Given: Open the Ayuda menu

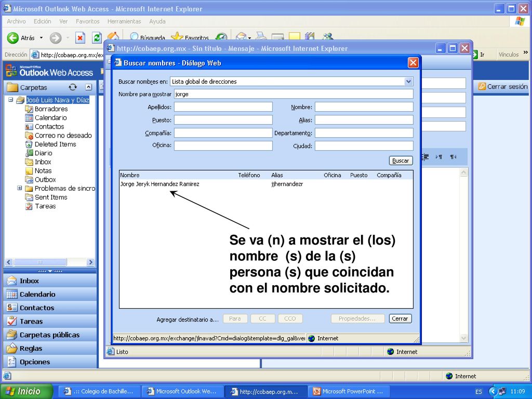Looking at the screenshot, I should [x=157, y=21].
